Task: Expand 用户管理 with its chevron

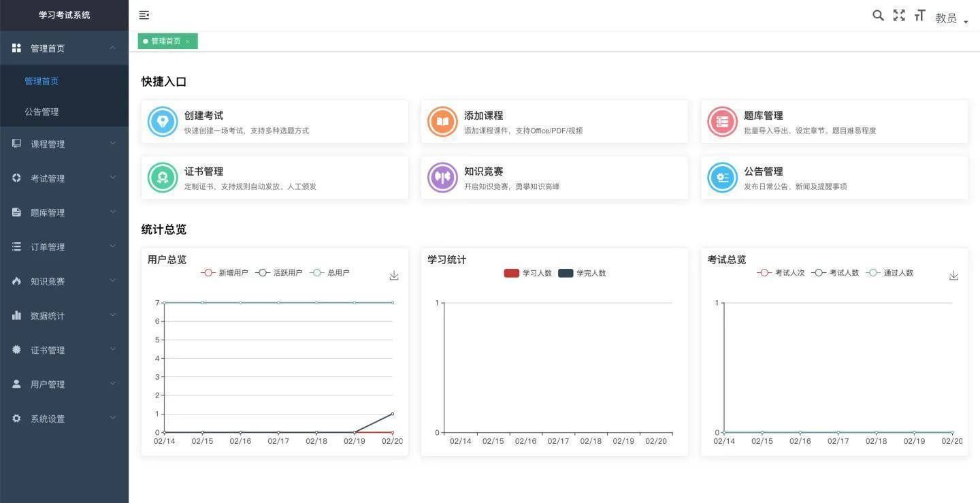Action: click(x=113, y=384)
